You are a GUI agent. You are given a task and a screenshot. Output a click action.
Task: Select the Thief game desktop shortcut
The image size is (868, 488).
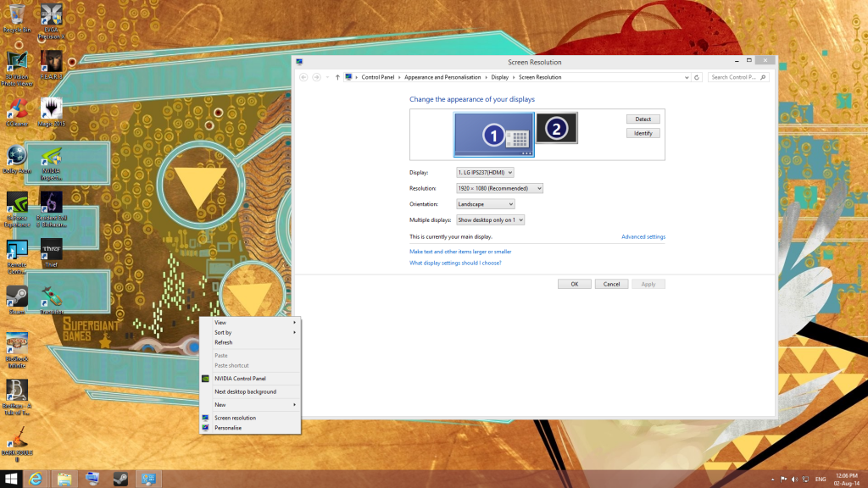[51, 253]
